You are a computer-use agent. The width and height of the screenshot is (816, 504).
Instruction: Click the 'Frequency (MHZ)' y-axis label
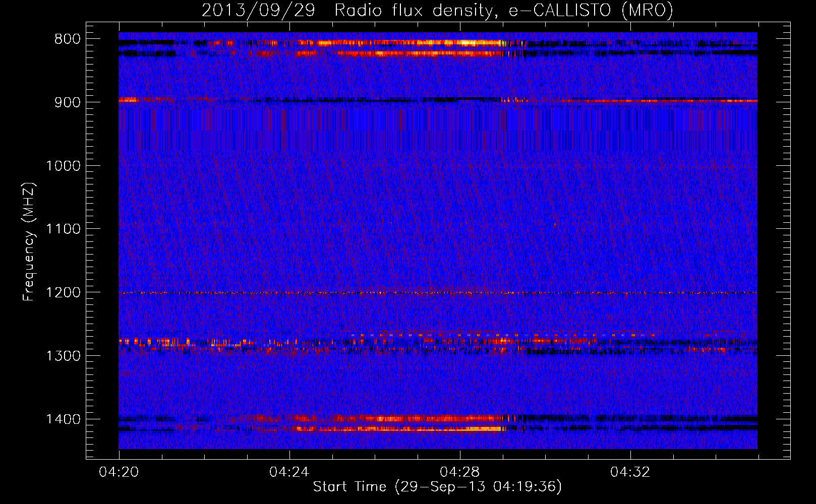click(x=29, y=242)
